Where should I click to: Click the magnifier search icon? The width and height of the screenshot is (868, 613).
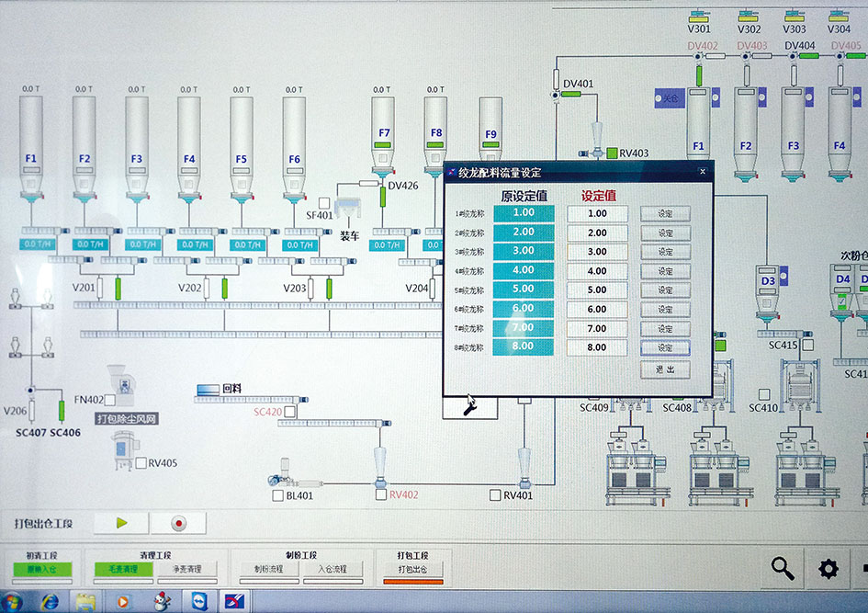coord(783,569)
